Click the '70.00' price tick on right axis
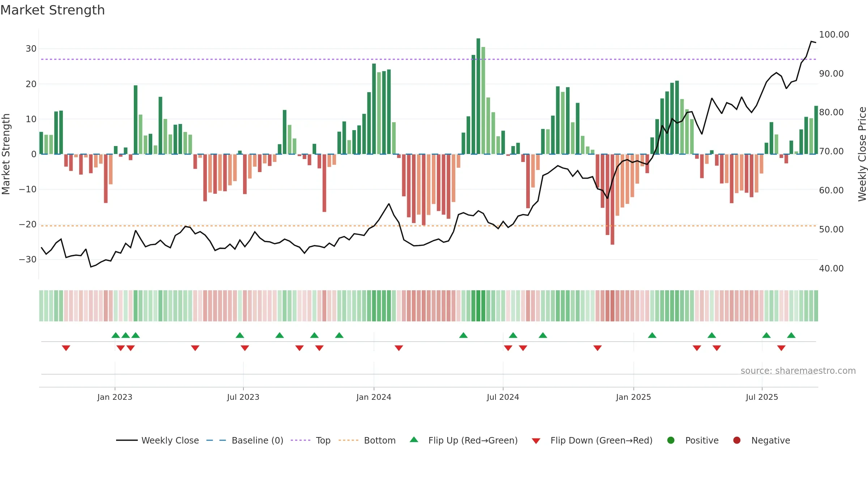868x488 pixels. [x=831, y=151]
